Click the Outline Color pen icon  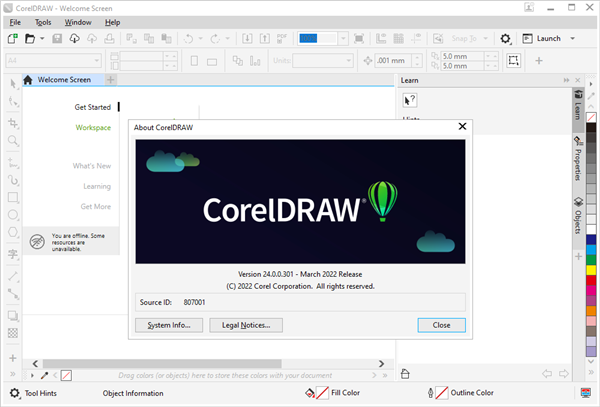click(x=430, y=393)
